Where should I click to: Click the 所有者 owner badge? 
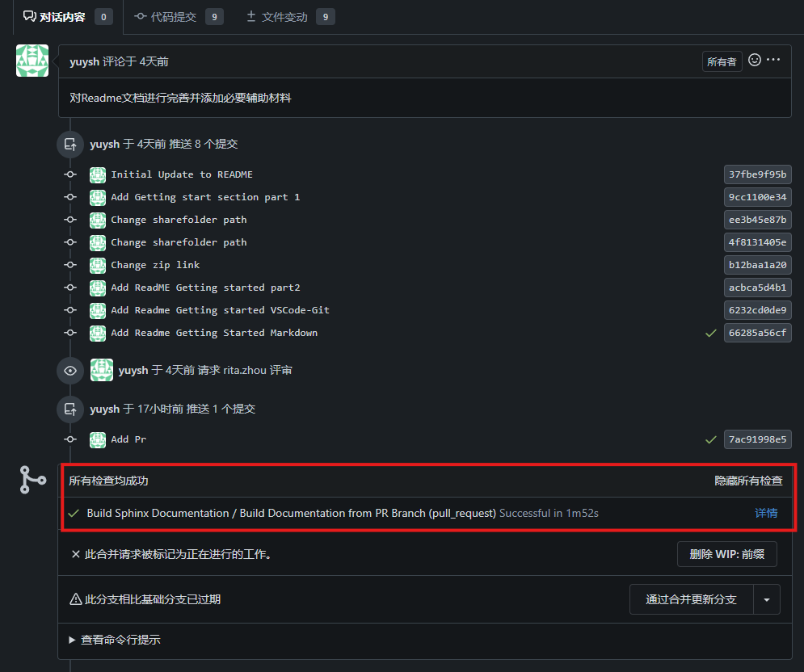(722, 62)
